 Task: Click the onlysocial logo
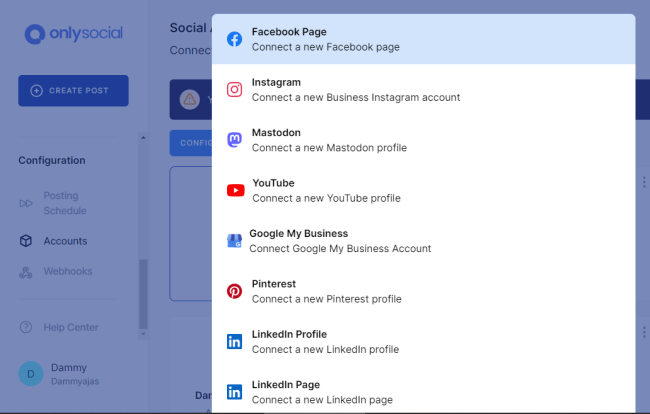[x=73, y=34]
